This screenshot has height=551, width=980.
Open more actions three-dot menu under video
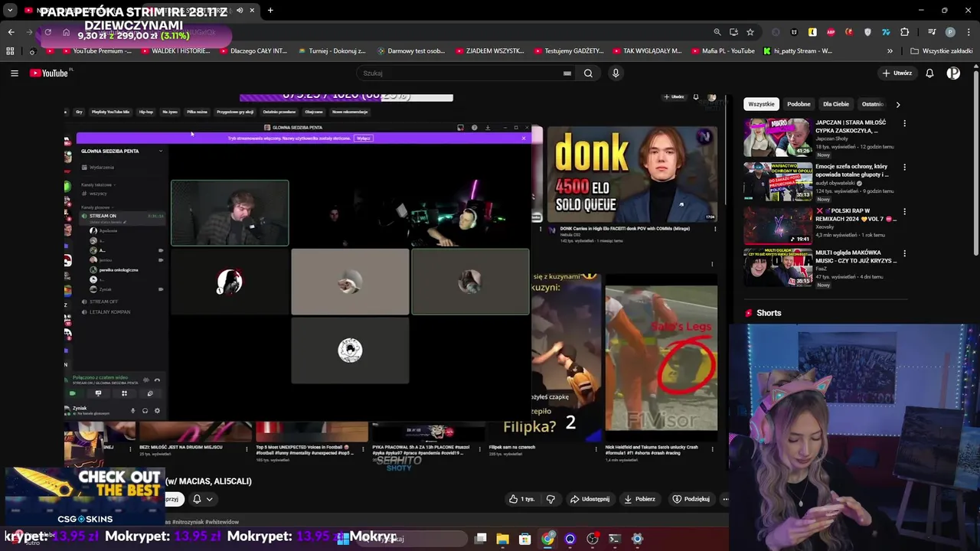click(725, 499)
